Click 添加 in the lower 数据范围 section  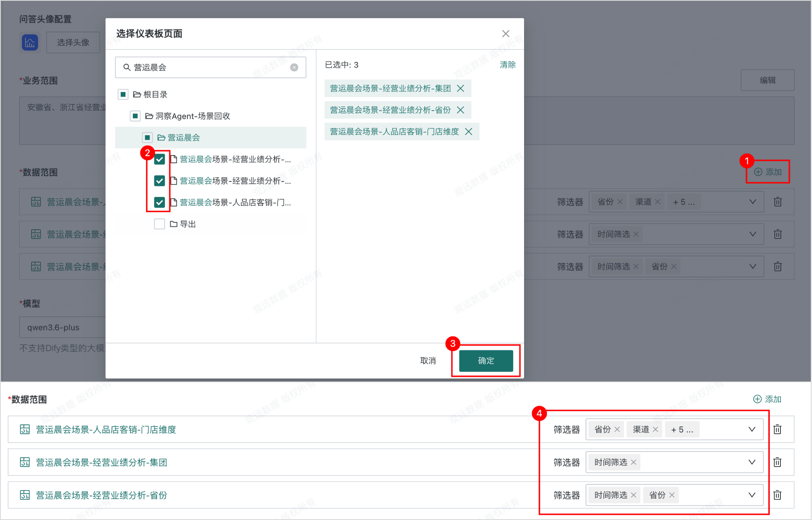[x=767, y=399]
